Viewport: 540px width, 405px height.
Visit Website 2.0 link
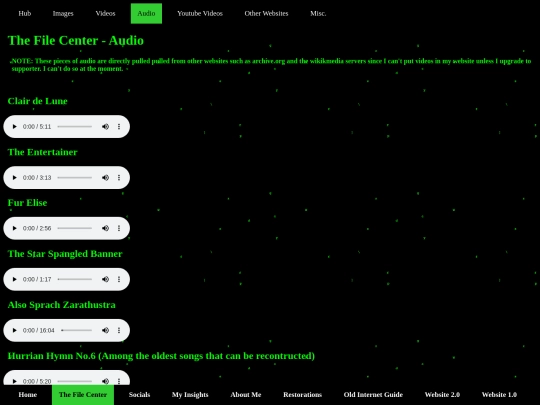click(442, 395)
